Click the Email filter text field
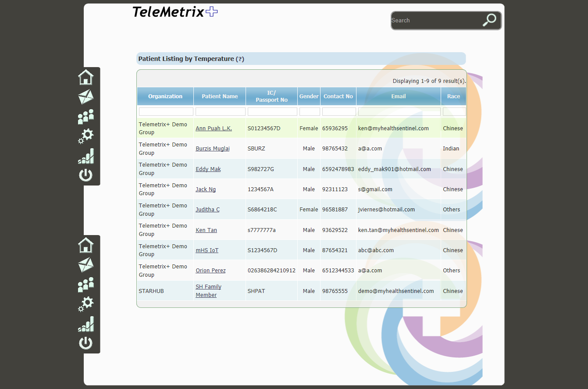The width and height of the screenshot is (588, 389). click(399, 112)
